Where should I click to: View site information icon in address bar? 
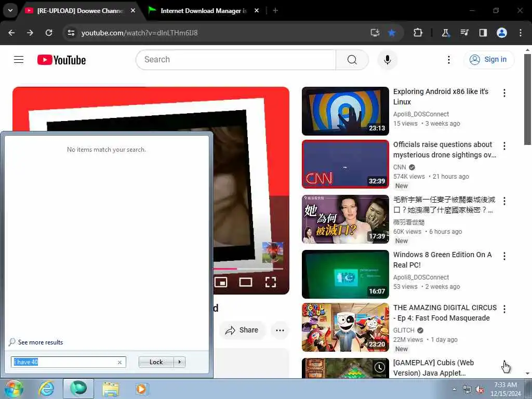click(71, 33)
